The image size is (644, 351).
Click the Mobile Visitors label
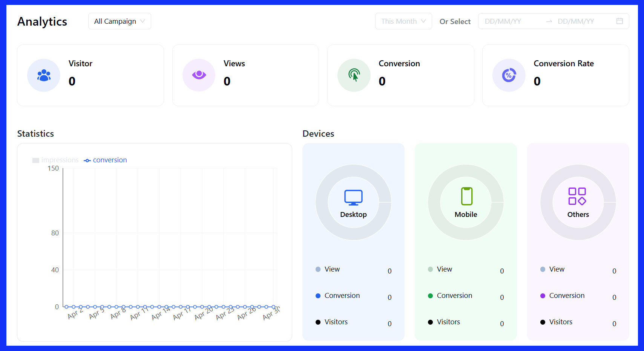(x=448, y=322)
